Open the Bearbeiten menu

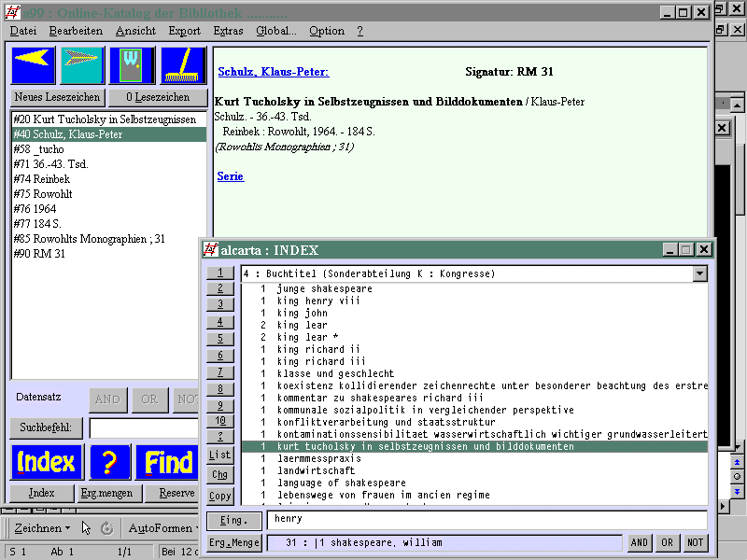76,31
